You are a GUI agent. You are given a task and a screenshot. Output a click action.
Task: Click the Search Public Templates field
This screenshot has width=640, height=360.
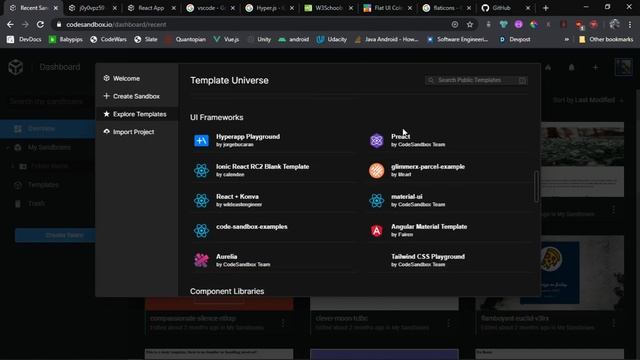[x=476, y=80]
